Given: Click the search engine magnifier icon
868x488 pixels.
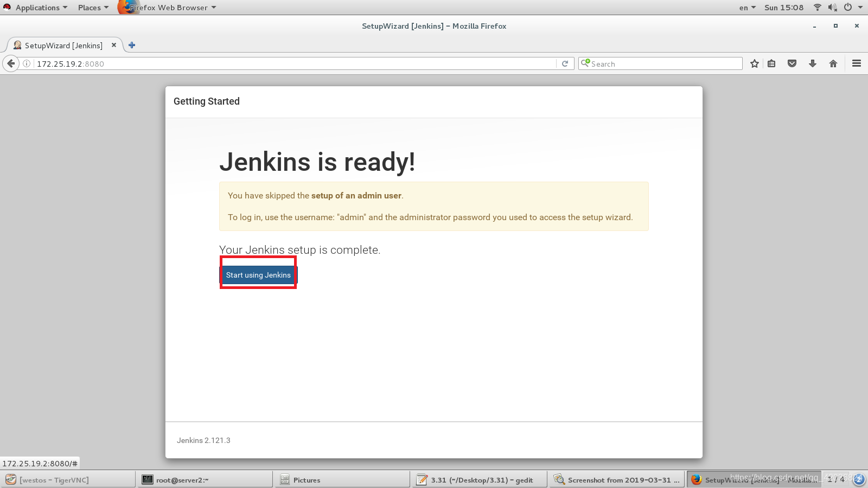Looking at the screenshot, I should click(x=585, y=63).
